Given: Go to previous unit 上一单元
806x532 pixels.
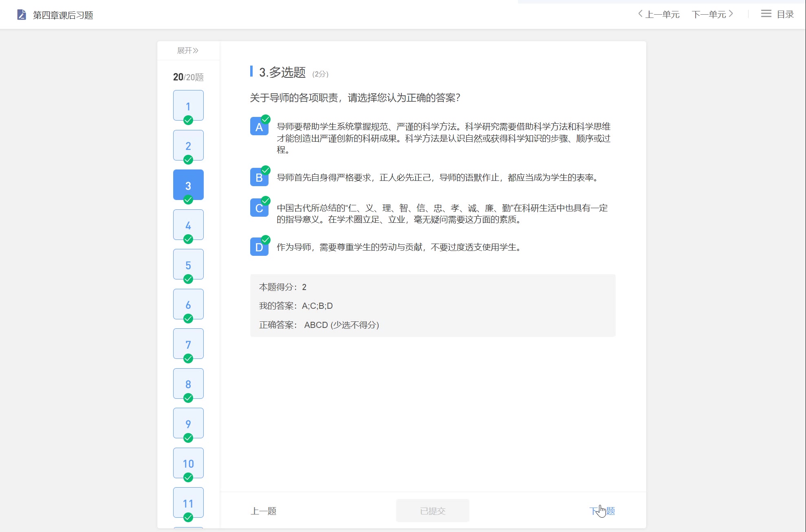Looking at the screenshot, I should [x=659, y=14].
